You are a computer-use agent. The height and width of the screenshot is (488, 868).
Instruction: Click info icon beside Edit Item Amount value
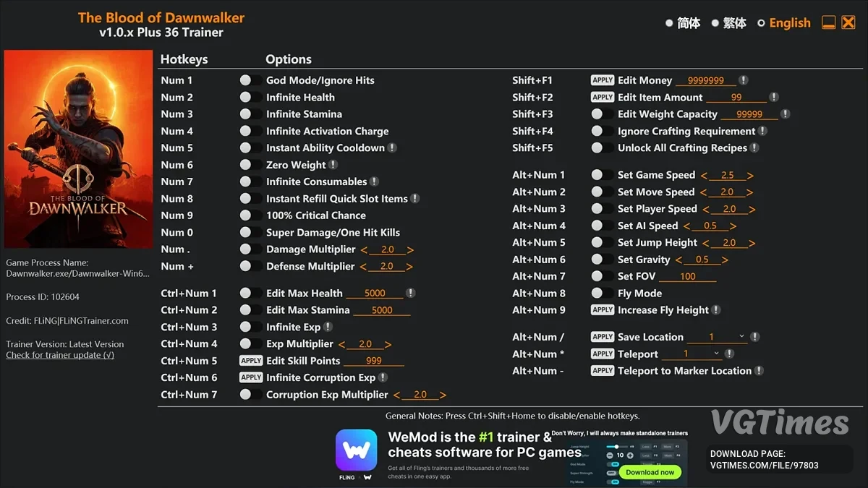pos(773,97)
